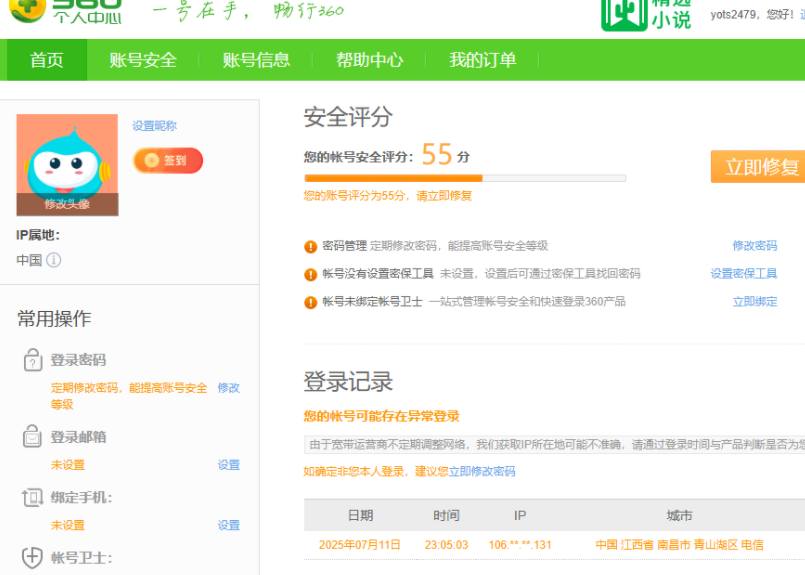
Task: Click the 安全评分 heading
Action: coord(348,117)
